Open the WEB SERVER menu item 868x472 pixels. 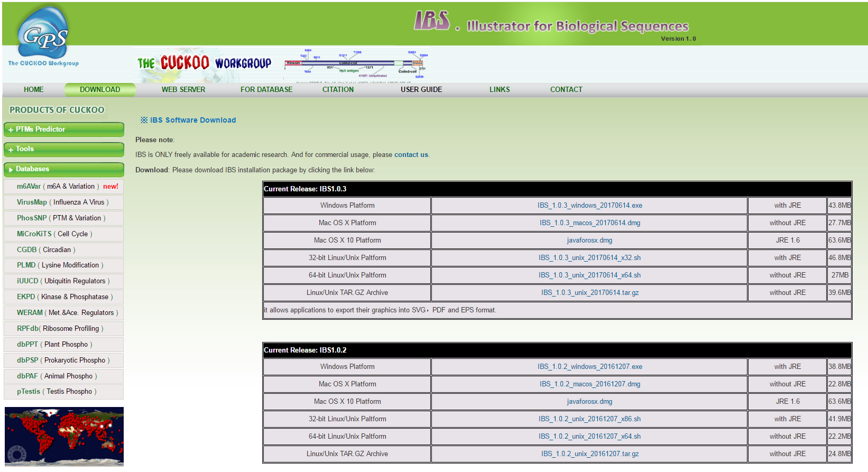[183, 90]
